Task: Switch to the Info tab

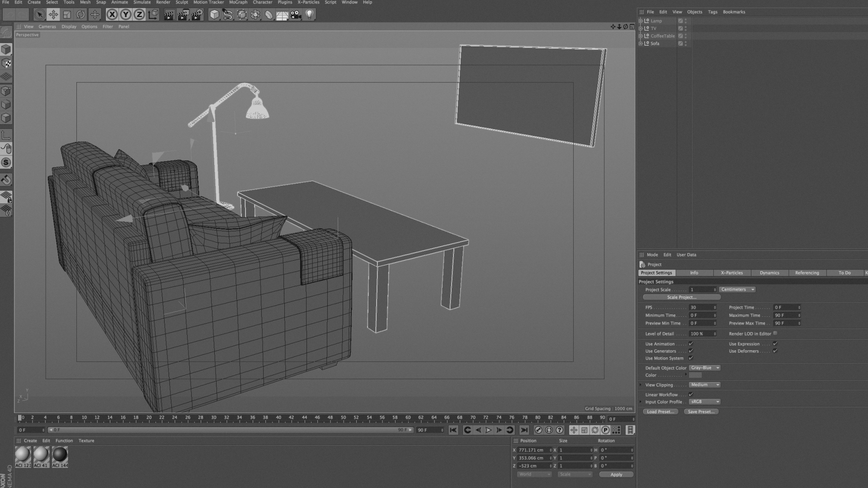Action: point(694,273)
